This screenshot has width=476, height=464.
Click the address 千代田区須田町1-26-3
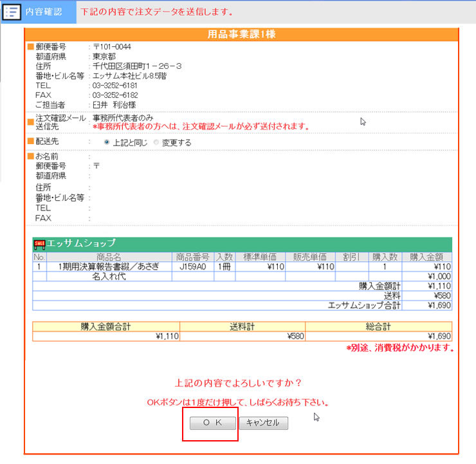tap(137, 66)
